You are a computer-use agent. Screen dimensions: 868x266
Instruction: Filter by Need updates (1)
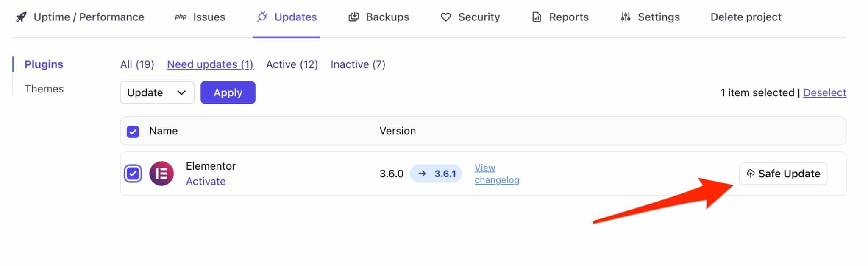click(210, 64)
